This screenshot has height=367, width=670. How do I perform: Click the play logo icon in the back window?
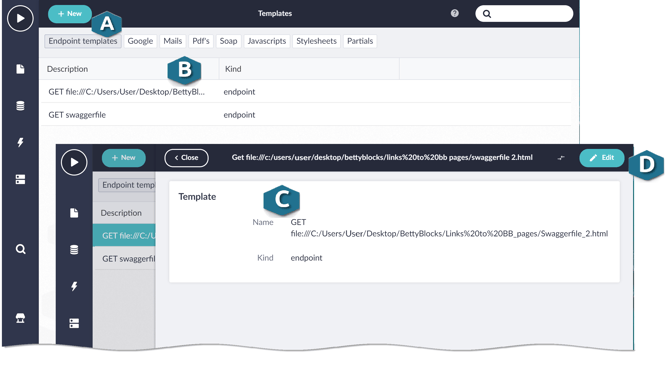[x=20, y=18]
